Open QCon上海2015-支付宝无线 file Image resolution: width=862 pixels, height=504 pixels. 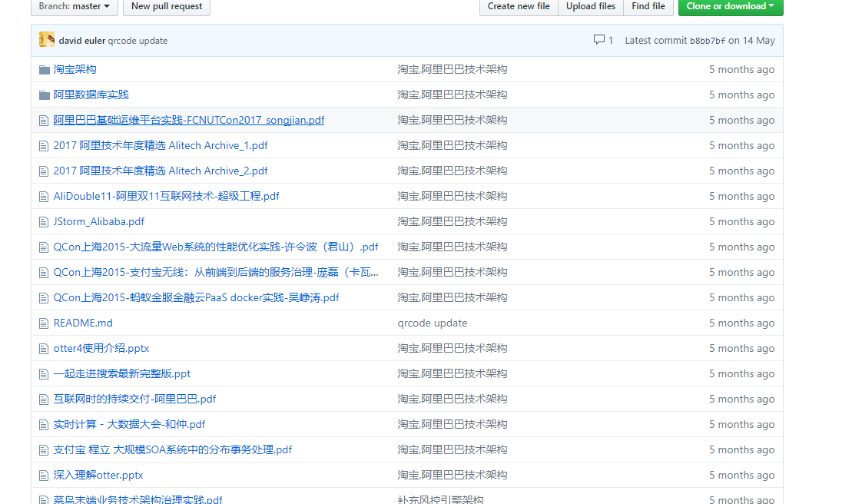215,271
